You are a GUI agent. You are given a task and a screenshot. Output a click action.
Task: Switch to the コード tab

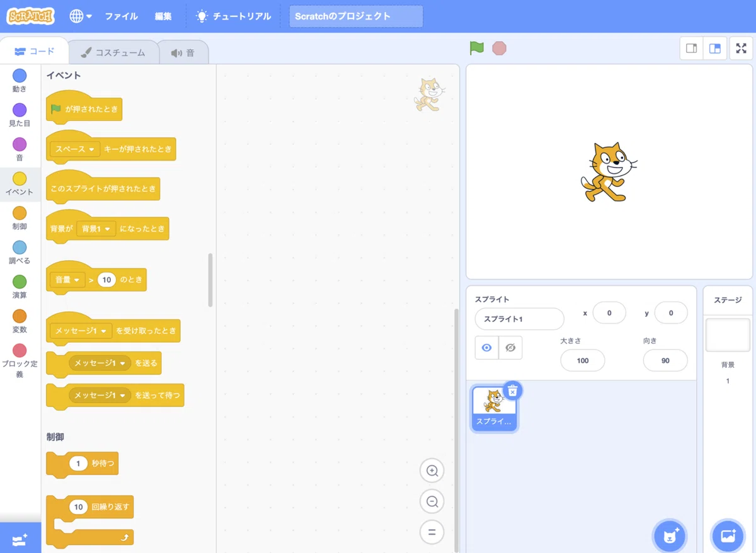coord(35,52)
